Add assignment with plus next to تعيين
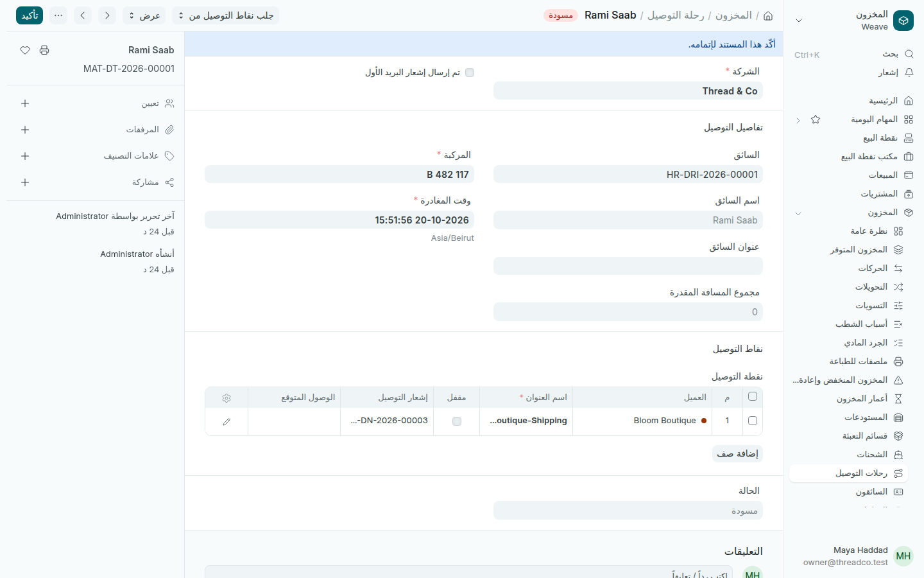This screenshot has width=924, height=578. pos(25,103)
